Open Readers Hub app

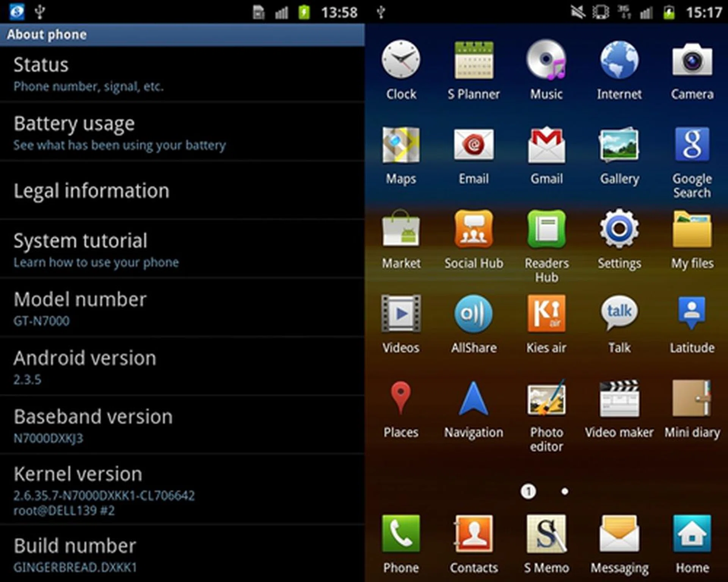click(546, 230)
